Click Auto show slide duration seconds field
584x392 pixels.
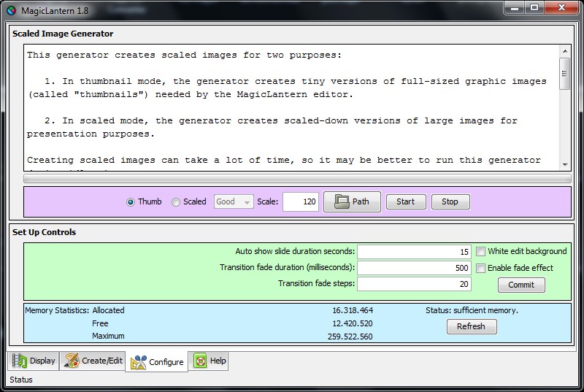click(x=414, y=252)
